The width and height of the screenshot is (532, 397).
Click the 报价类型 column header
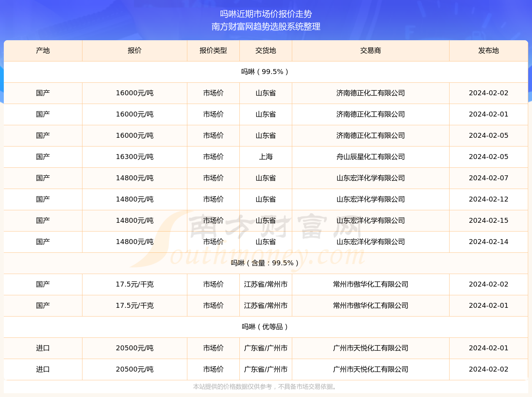click(x=213, y=50)
